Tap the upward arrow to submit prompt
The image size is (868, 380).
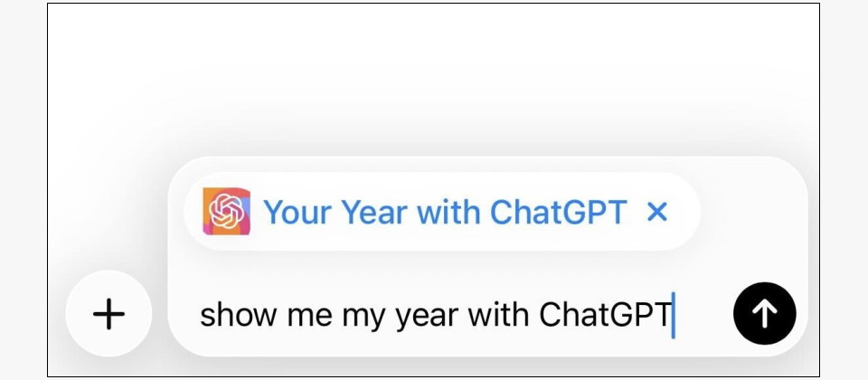point(764,313)
